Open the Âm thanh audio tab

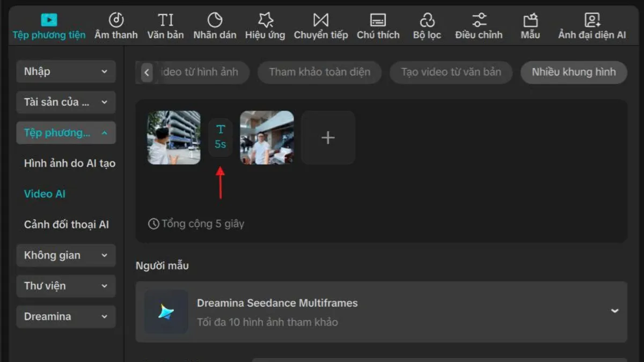point(116,26)
